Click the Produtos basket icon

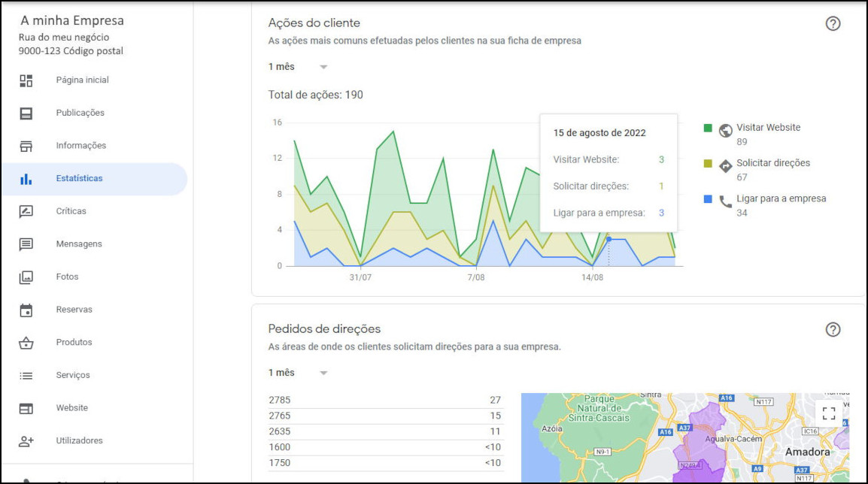tap(26, 343)
